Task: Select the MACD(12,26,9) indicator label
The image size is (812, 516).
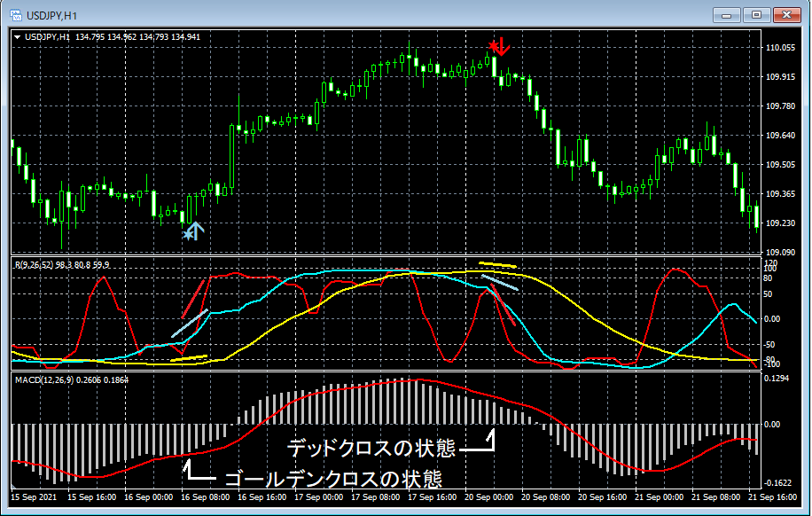Action: 72,379
